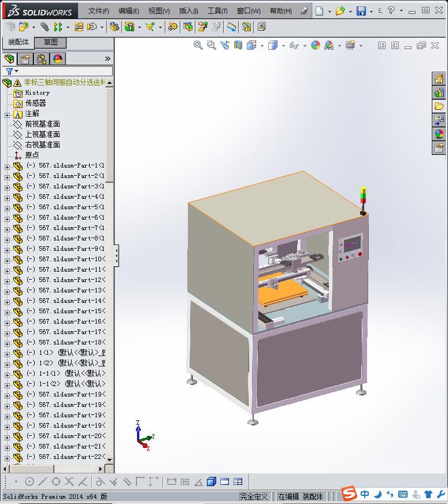Click the Smart Fasteners icon
Image resolution: width=448 pixels, height=504 pixels.
tap(79, 27)
